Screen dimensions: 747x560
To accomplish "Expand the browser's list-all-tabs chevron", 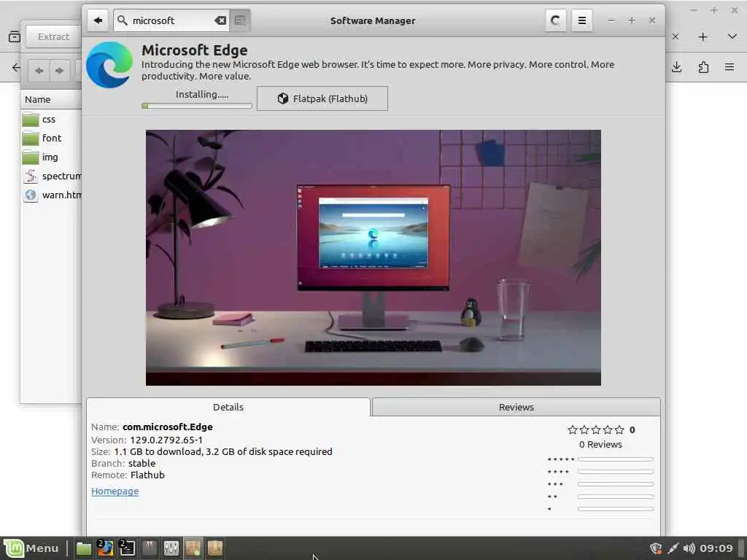I will point(732,36).
